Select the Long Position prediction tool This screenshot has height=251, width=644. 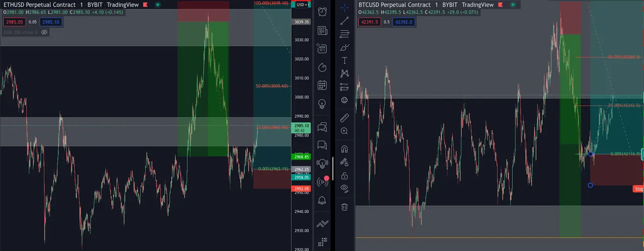point(344,87)
